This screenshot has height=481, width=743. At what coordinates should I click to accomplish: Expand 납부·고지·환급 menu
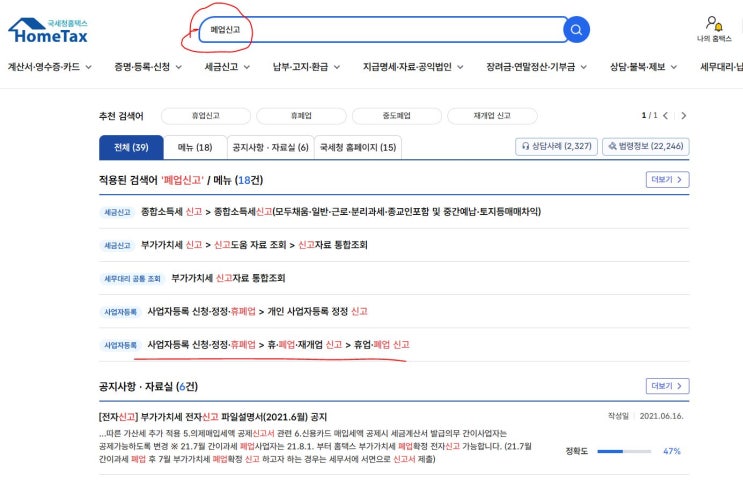point(306,67)
